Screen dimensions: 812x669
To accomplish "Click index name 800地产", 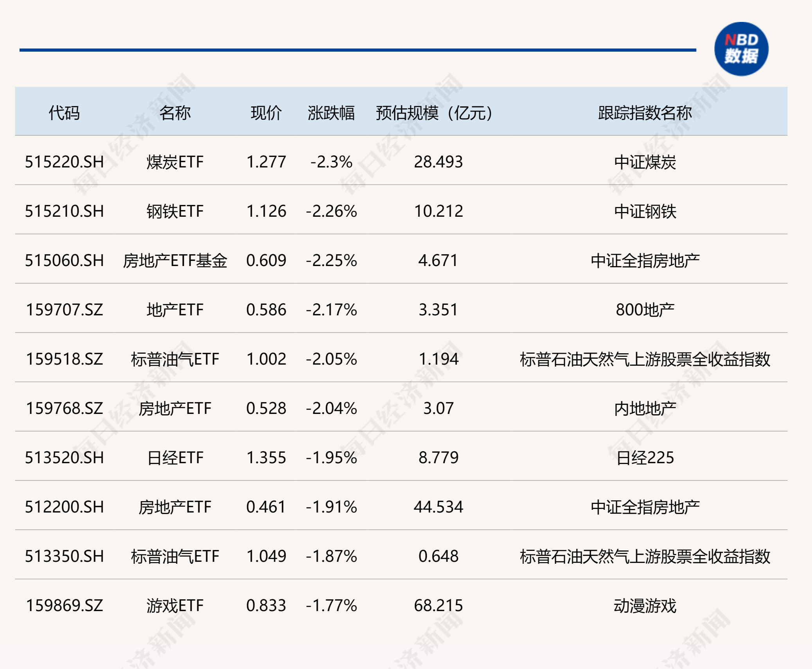I will pos(645,310).
